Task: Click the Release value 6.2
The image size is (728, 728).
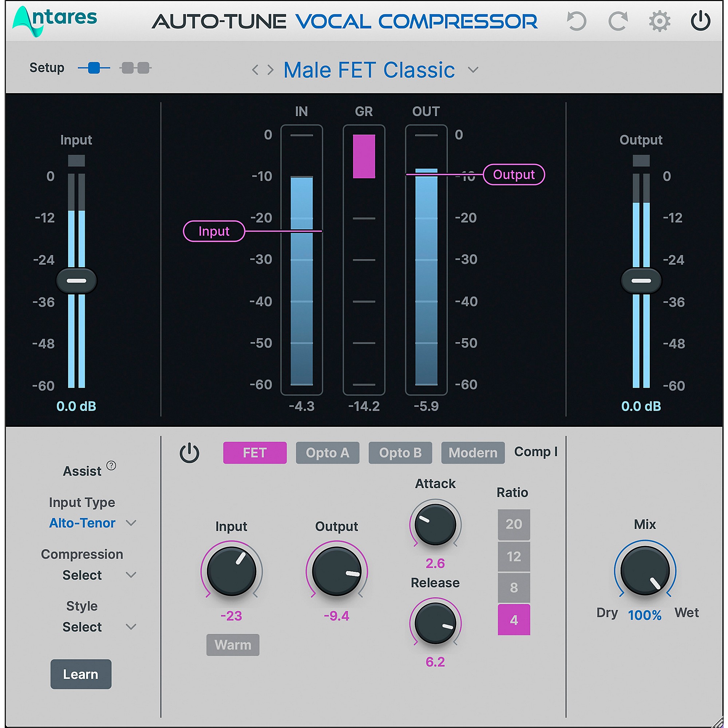Action: [435, 662]
